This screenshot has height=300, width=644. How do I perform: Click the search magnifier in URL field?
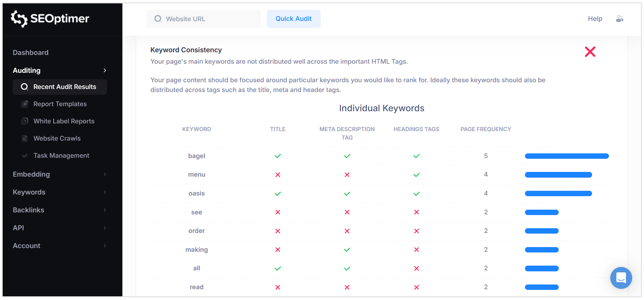[158, 19]
